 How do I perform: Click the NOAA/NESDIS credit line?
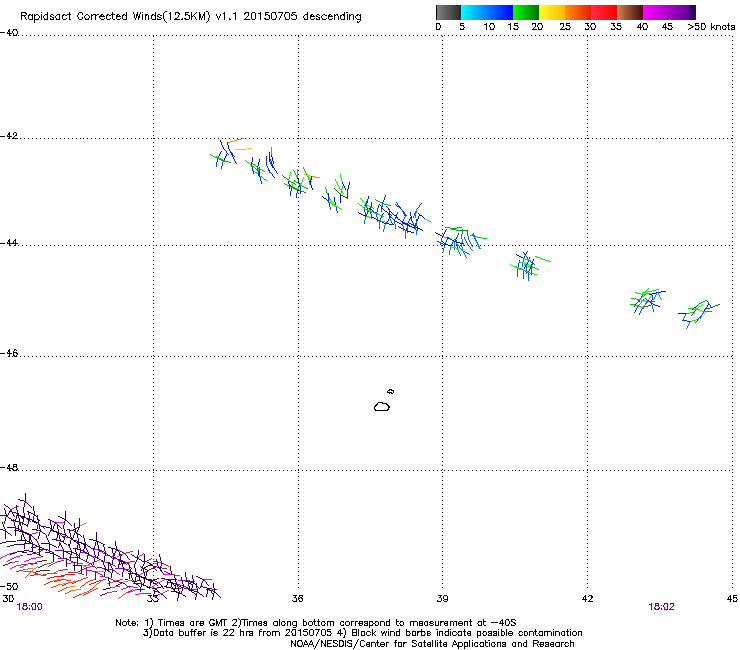pyautogui.click(x=432, y=644)
